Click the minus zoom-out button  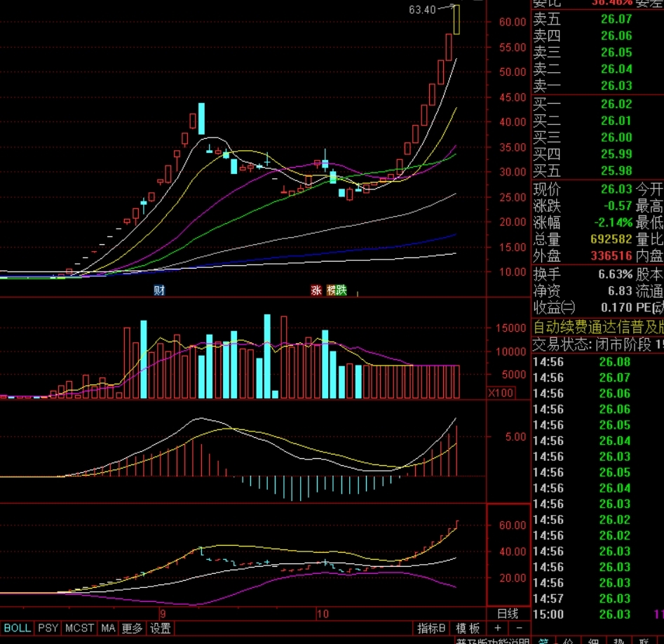pyautogui.click(x=519, y=628)
